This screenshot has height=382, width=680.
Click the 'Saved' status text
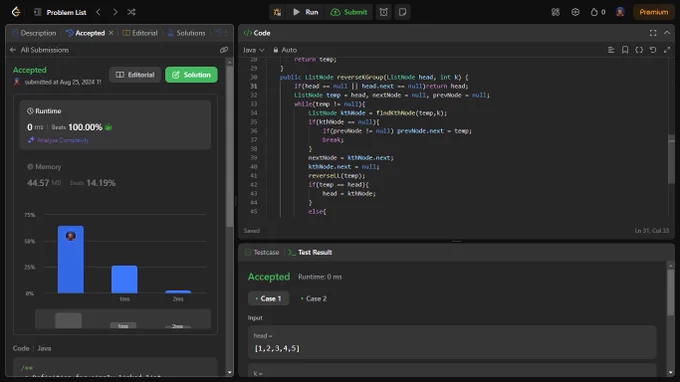pos(252,231)
